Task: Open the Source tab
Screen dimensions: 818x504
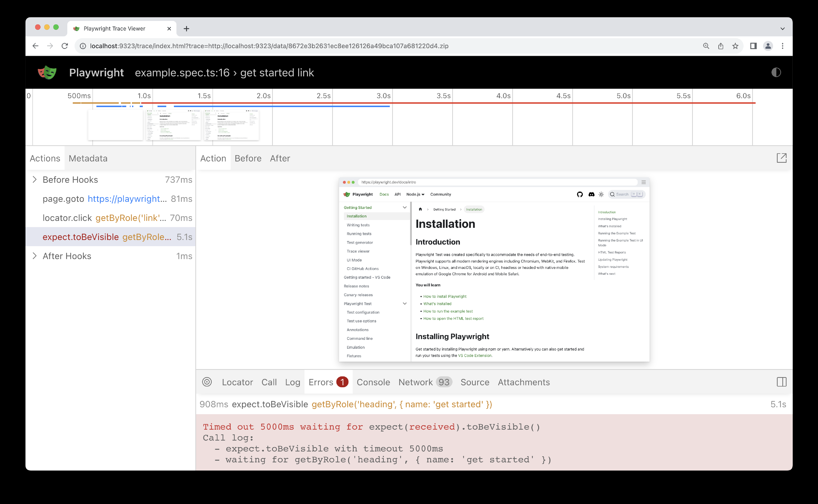Action: (x=475, y=382)
